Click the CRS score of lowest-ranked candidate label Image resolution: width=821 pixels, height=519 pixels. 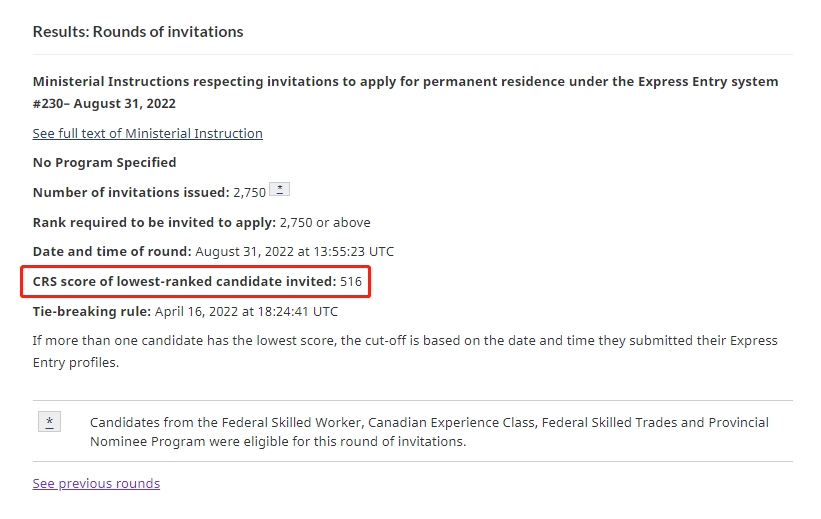tap(184, 281)
